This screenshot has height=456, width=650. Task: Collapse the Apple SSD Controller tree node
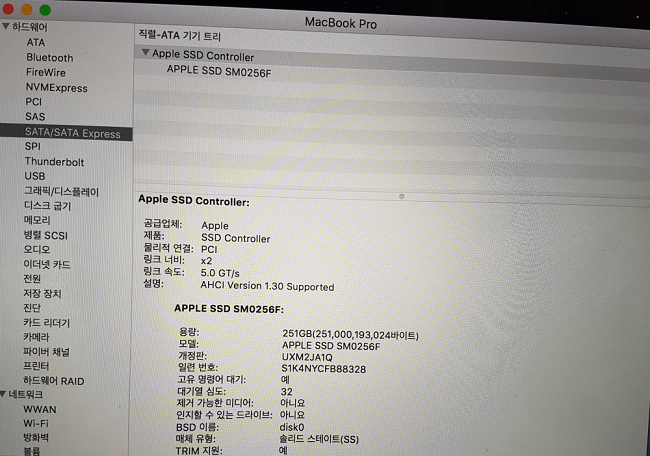tap(146, 54)
